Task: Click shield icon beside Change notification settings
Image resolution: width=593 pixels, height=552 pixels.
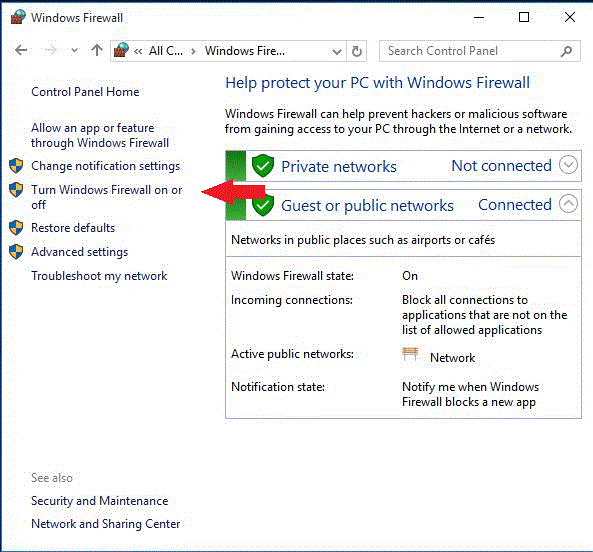Action: [16, 166]
